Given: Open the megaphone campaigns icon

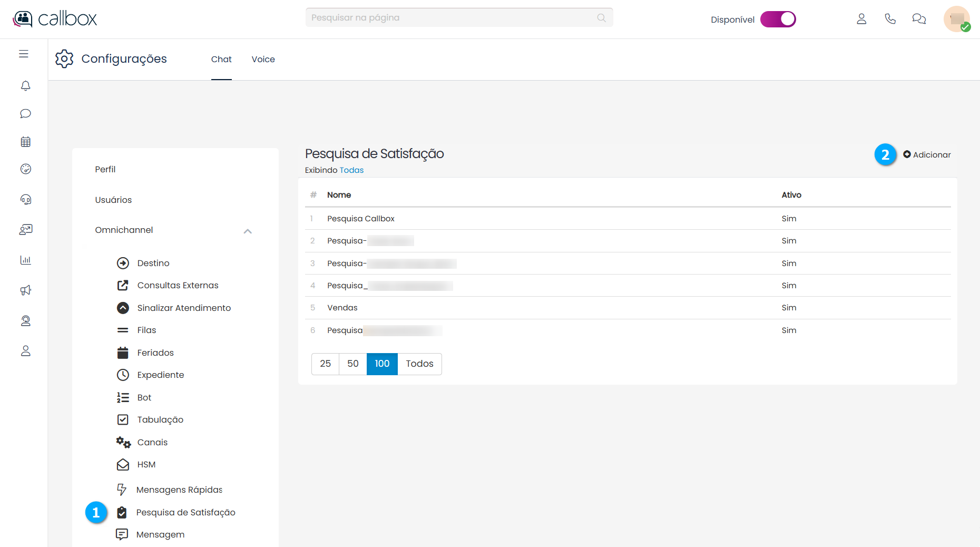Looking at the screenshot, I should (x=25, y=290).
